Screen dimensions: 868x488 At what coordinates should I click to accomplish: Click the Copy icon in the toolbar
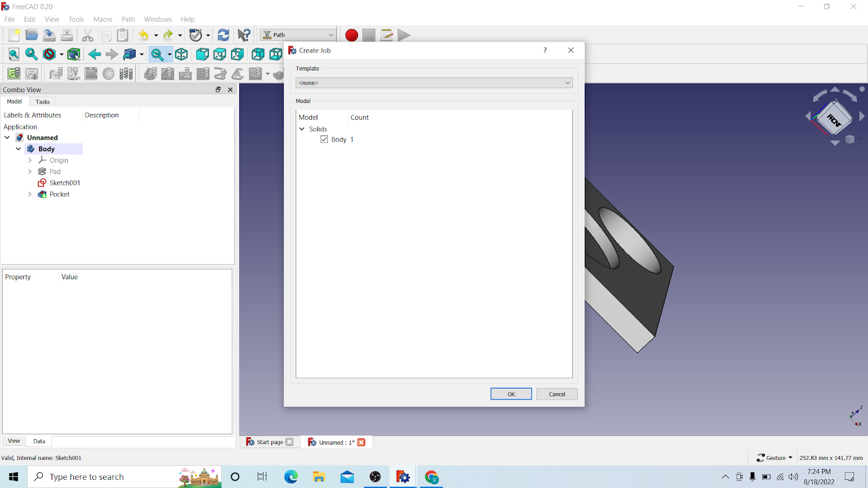pos(105,35)
